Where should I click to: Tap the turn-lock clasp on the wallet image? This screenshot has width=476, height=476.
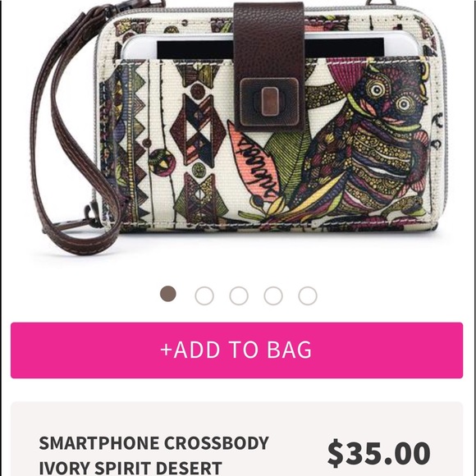tap(269, 102)
